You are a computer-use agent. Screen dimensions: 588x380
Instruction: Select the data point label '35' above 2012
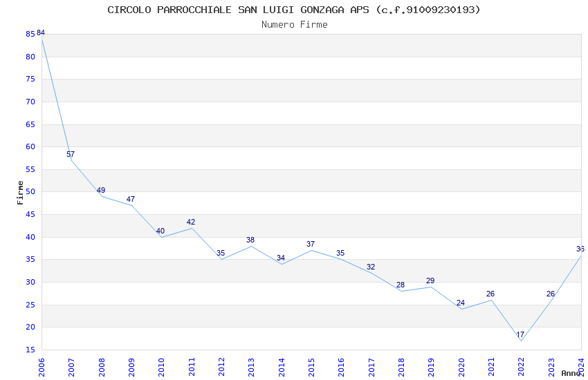click(x=221, y=253)
